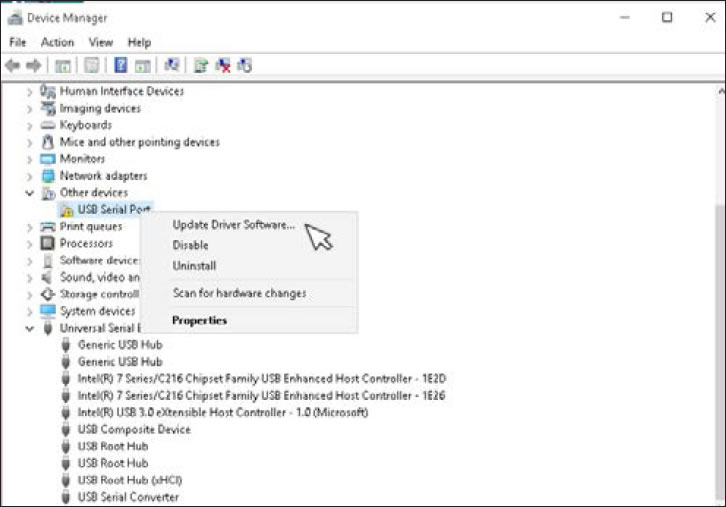
Task: Click the Network adapters category icon
Action: pyautogui.click(x=48, y=176)
